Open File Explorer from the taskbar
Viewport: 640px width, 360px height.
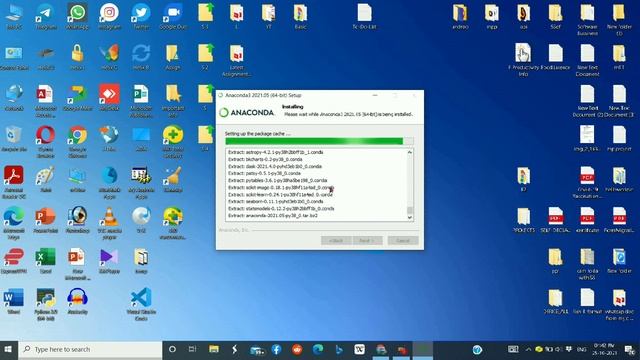(213, 349)
